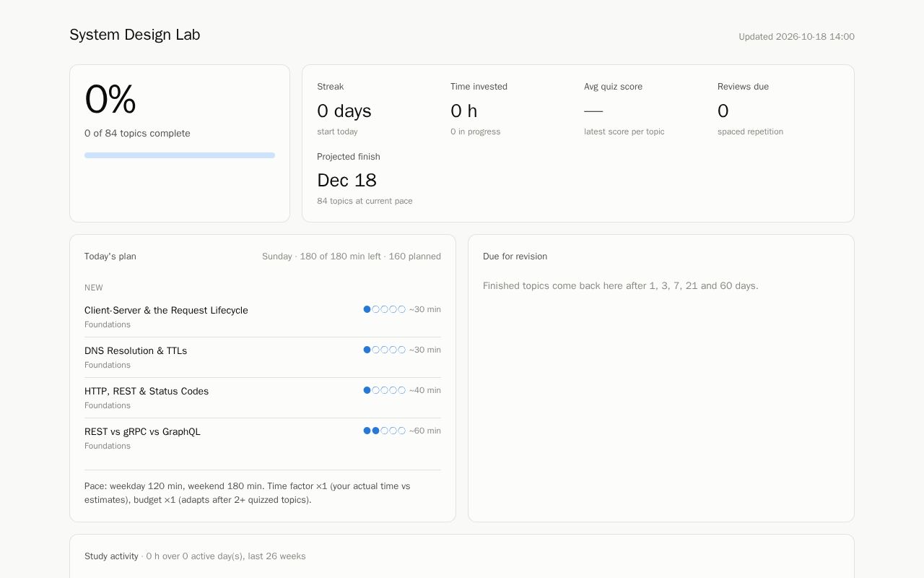Click difficulty dots for Client-Server & the Request Lifecycle
This screenshot has width=924, height=578.
coord(384,309)
